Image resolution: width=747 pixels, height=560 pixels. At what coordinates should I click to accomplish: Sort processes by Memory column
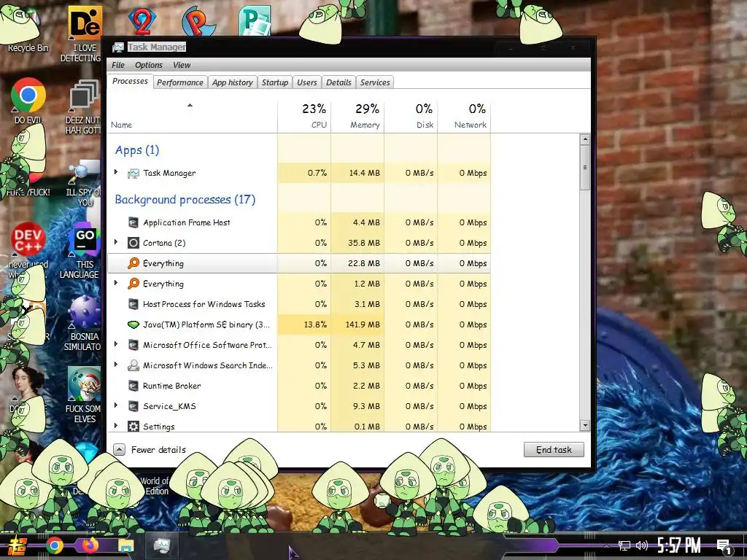(357, 116)
